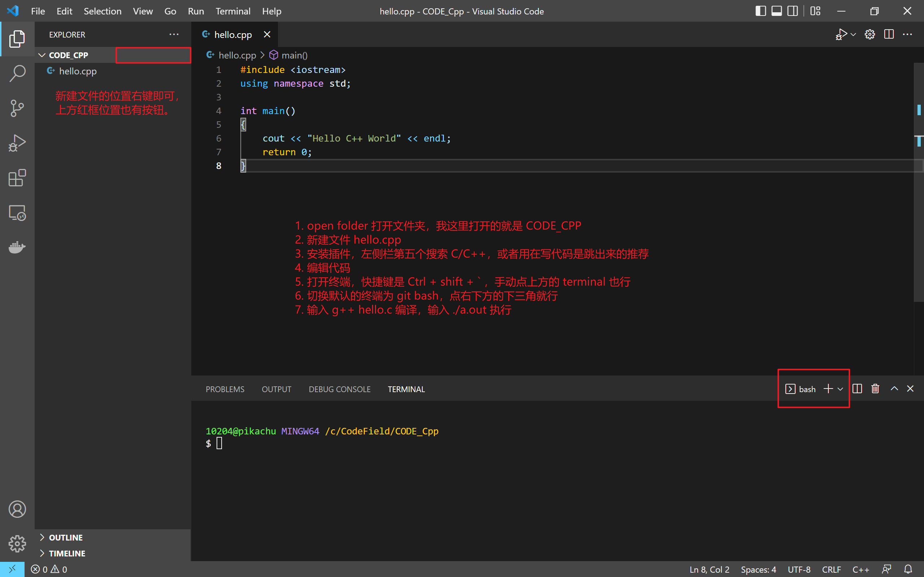Switch to the PROBLEMS tab
This screenshot has height=577, width=924.
tap(225, 389)
